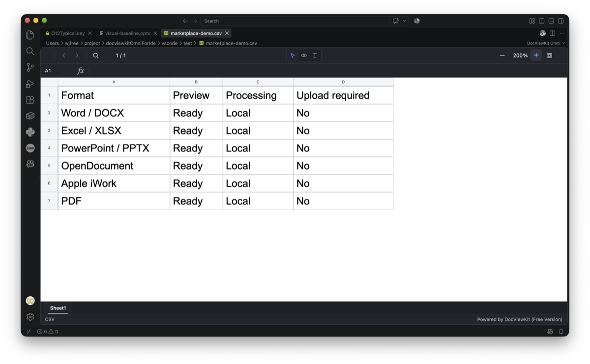The width and height of the screenshot is (590, 364).
Task: Go to the previous page in viewer toolbar
Action: pyautogui.click(x=63, y=56)
